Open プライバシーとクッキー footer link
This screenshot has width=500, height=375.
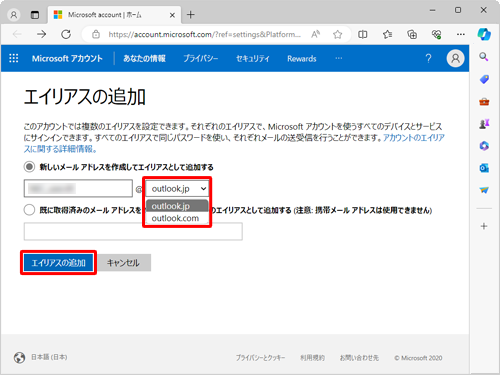tap(260, 358)
